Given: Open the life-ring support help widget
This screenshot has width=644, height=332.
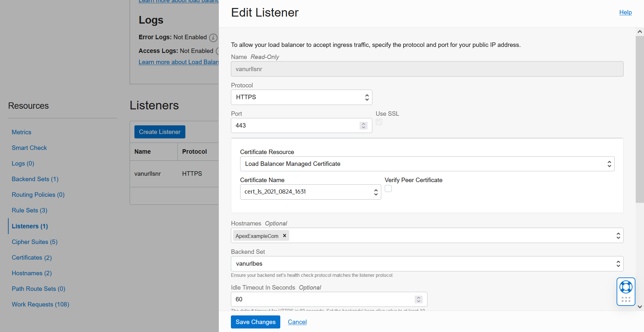Looking at the screenshot, I should [x=626, y=287].
